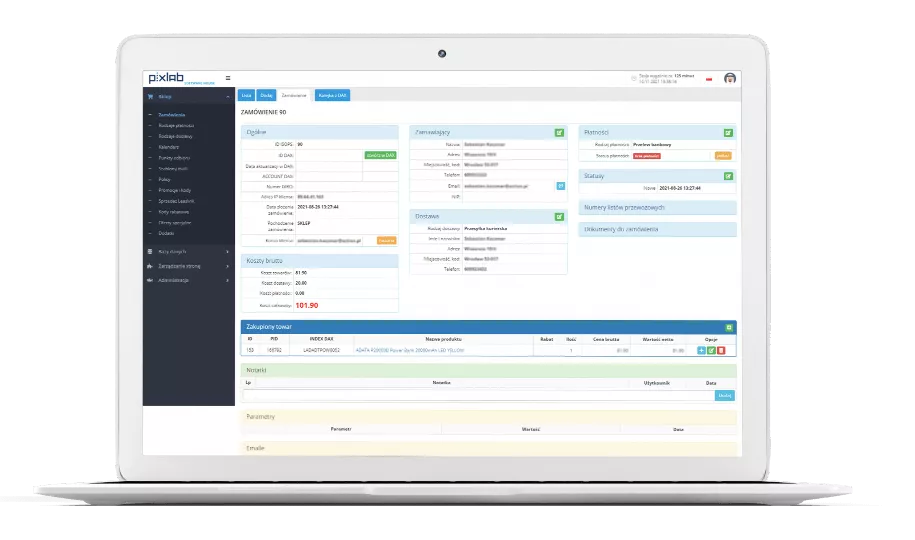Edit the Statusy section
This screenshot has height=540, width=915.
pos(728,176)
